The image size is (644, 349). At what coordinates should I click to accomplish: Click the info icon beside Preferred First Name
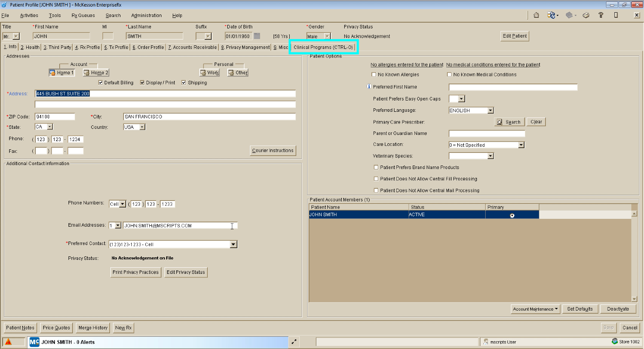pyautogui.click(x=369, y=86)
